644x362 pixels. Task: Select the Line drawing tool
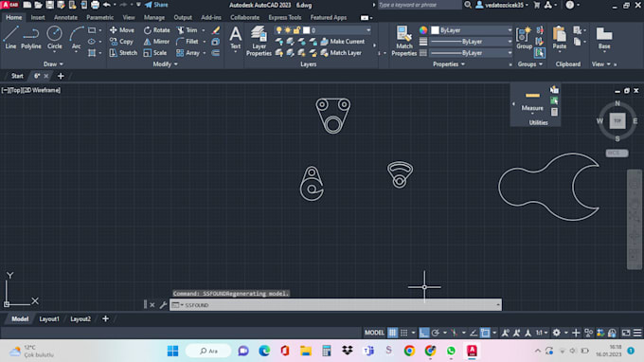[x=10, y=37]
